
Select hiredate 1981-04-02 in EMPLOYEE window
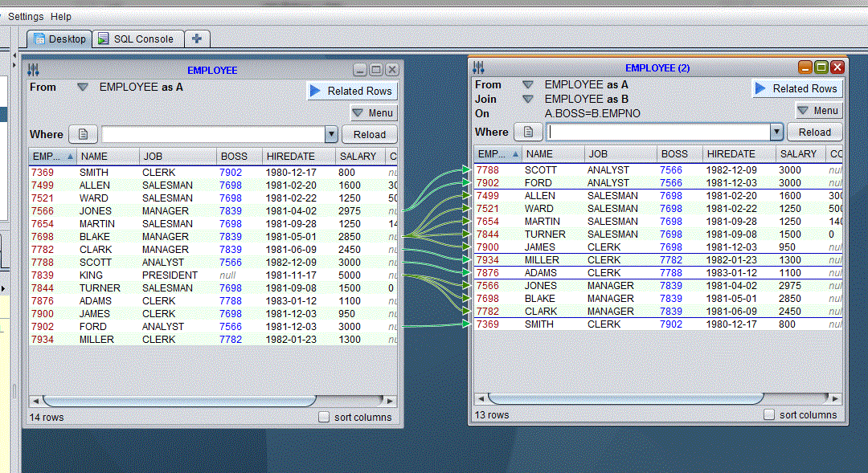(x=291, y=211)
